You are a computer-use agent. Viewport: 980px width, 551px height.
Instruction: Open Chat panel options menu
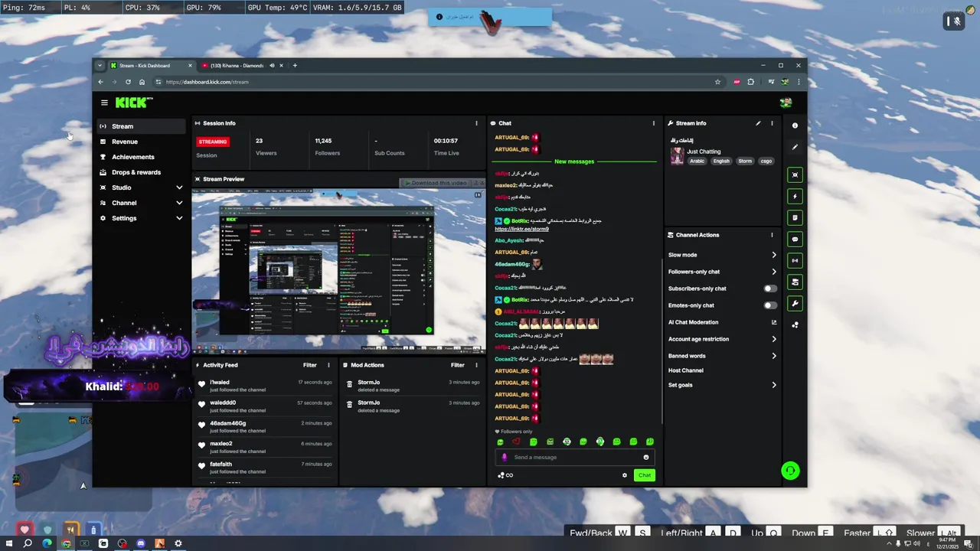pos(653,123)
